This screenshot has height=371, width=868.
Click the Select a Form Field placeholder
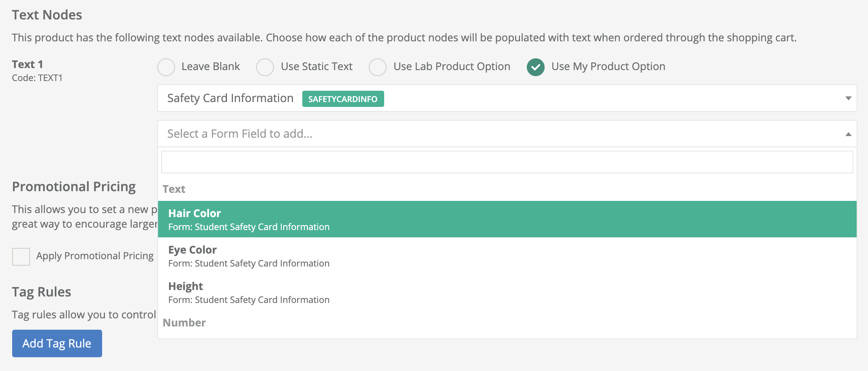240,134
